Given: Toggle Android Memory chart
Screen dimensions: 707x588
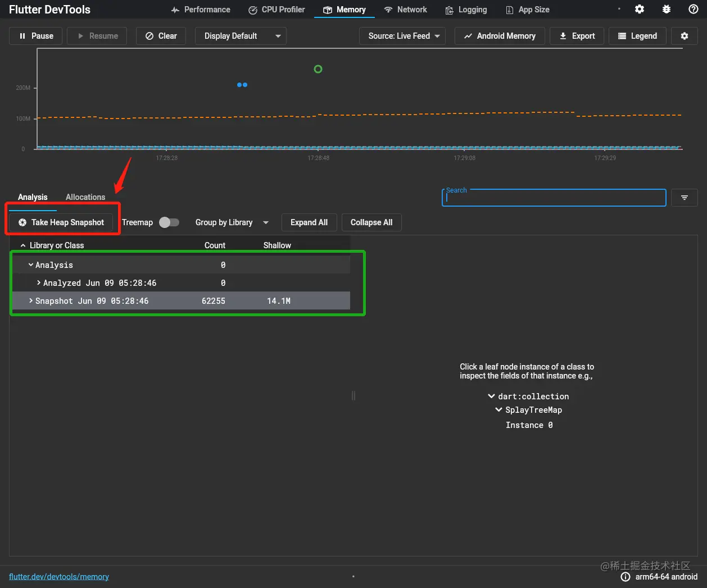Looking at the screenshot, I should (499, 36).
